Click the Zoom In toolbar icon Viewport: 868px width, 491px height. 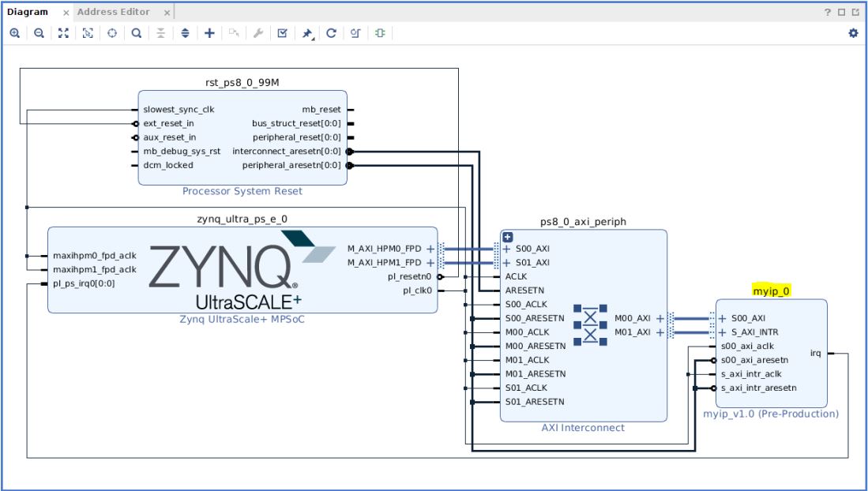click(x=14, y=33)
